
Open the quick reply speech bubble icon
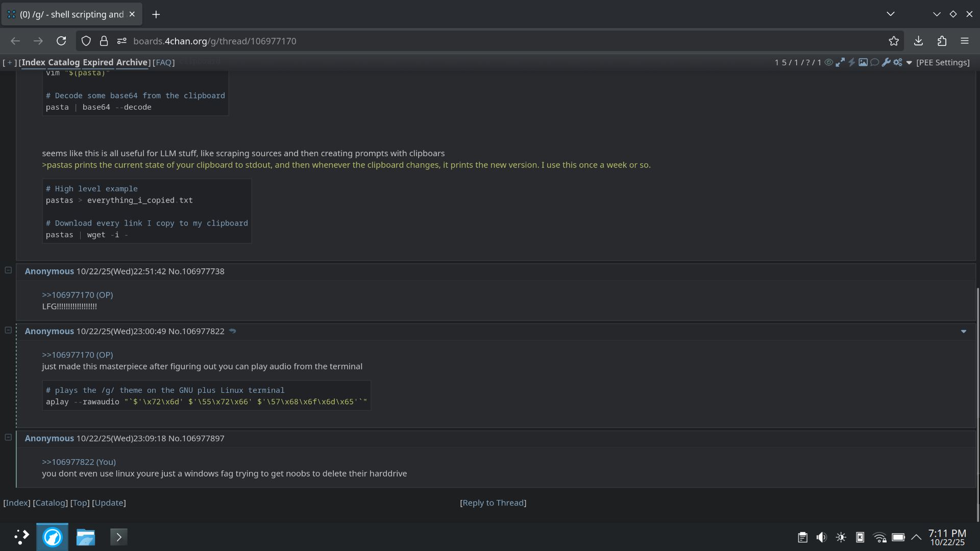click(874, 62)
